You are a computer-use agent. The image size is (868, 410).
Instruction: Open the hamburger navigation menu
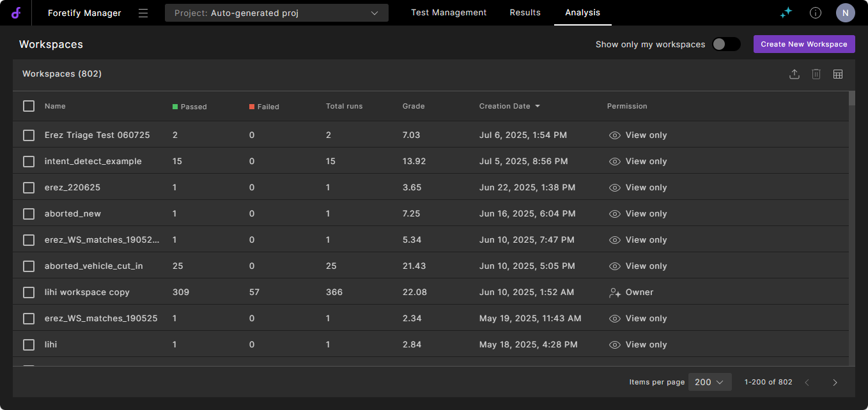pos(143,13)
